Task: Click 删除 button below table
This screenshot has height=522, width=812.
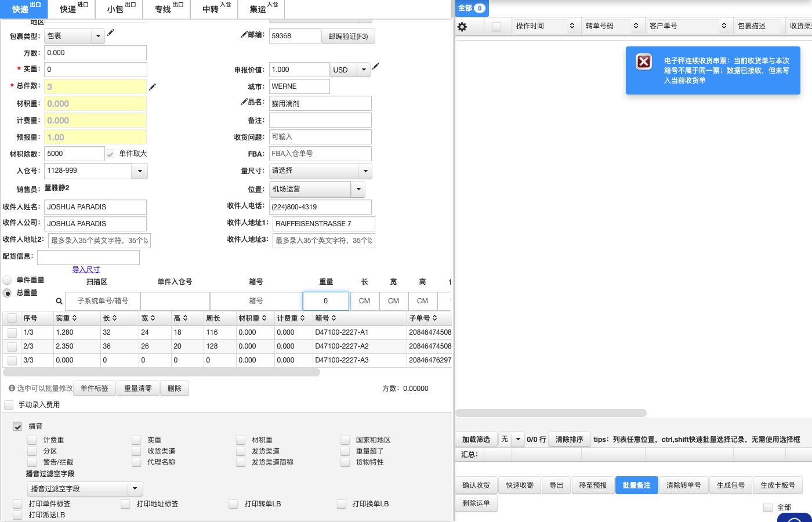Action: (175, 389)
